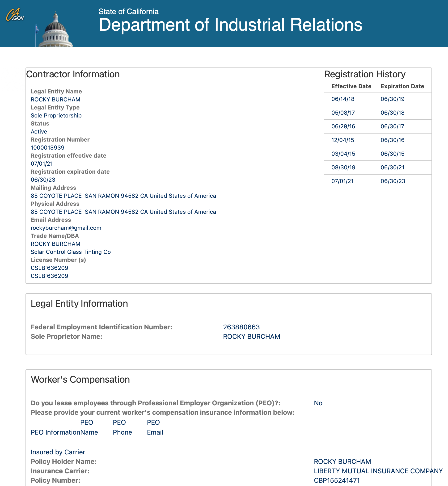Click the Federal Employment Identification Number 263880663
Viewport: 448px width, 486px height.
point(241,327)
